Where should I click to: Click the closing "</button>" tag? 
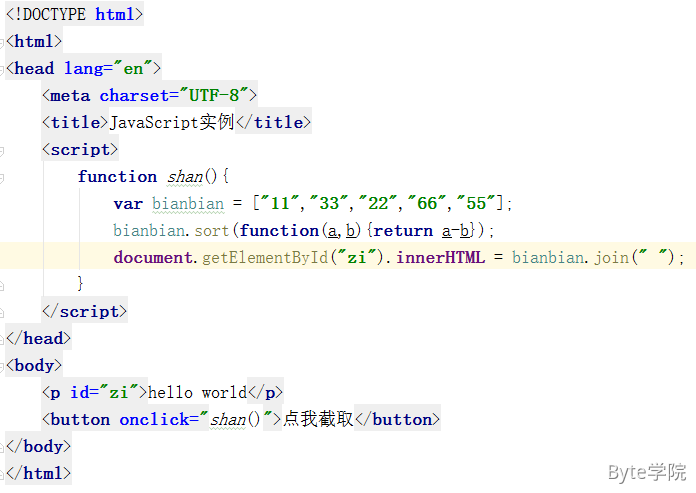397,420
